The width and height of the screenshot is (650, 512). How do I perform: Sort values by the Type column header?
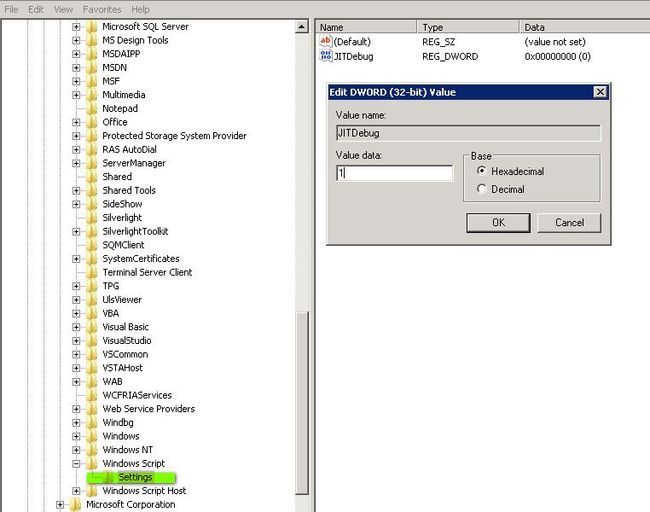click(x=468, y=27)
